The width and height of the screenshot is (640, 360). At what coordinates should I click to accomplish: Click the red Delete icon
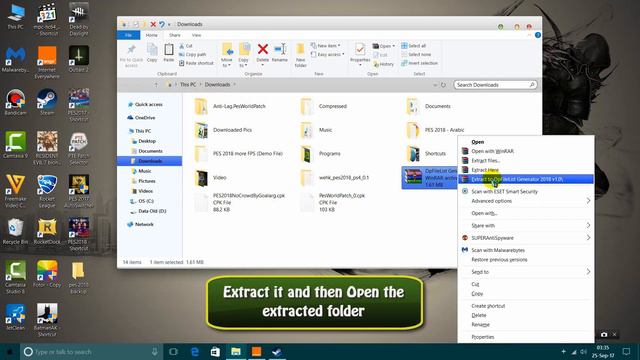click(x=263, y=49)
